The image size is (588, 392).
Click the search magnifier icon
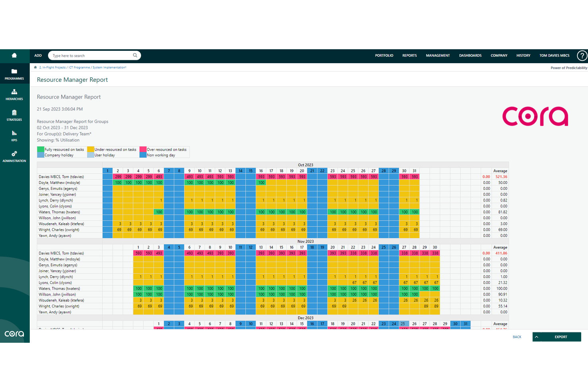[x=135, y=56]
